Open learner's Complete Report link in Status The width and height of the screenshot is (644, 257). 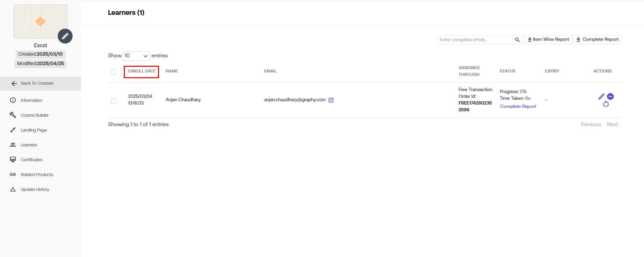(x=518, y=107)
